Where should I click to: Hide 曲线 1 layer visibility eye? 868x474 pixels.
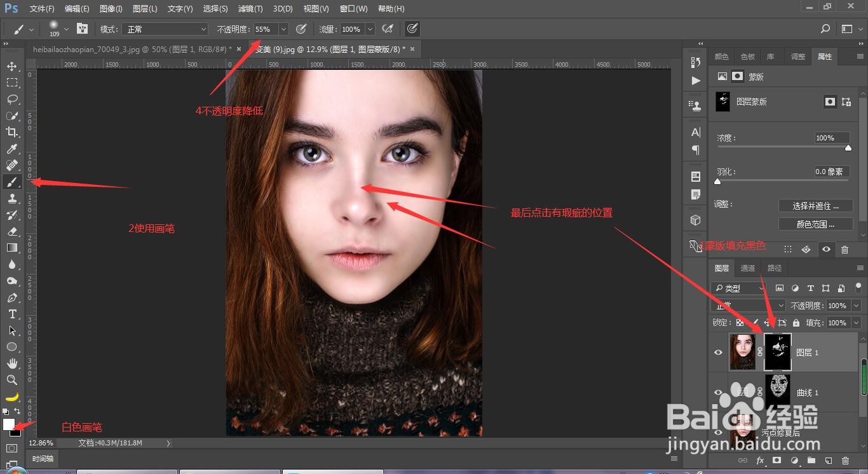[x=719, y=393]
